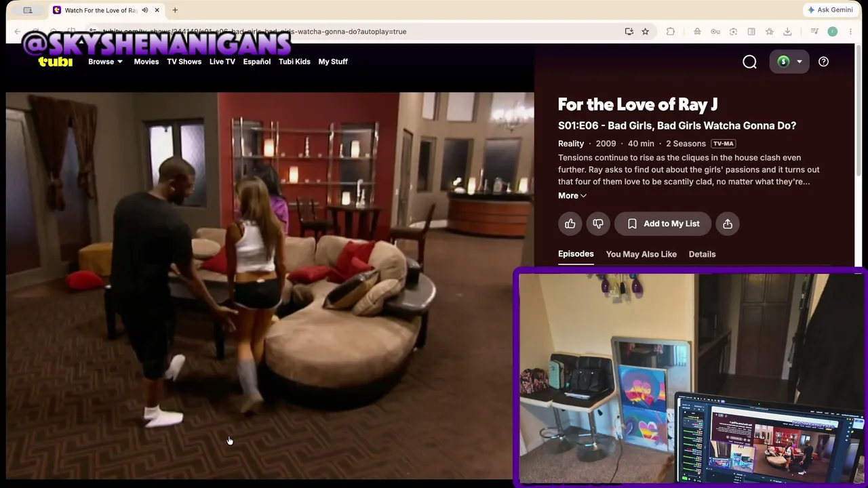Close the For the Love of Ray J tab
The image size is (868, 488).
click(x=157, y=10)
